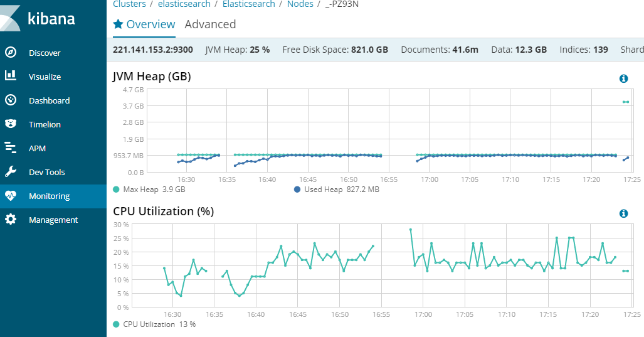
Task: Click the Indices 139 status
Action: 584,50
